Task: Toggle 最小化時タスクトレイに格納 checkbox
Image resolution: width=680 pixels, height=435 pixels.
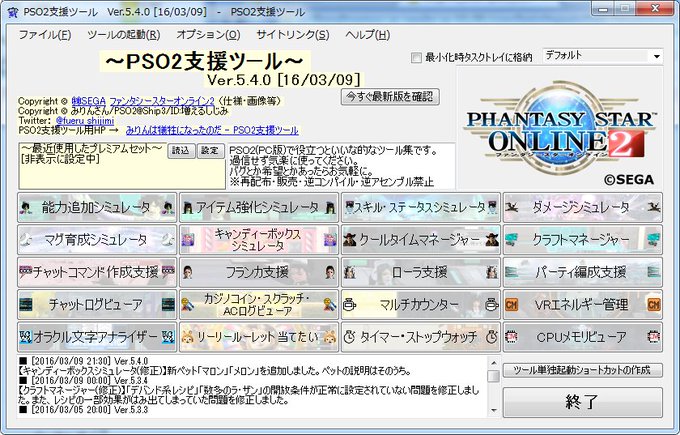Action: click(416, 57)
